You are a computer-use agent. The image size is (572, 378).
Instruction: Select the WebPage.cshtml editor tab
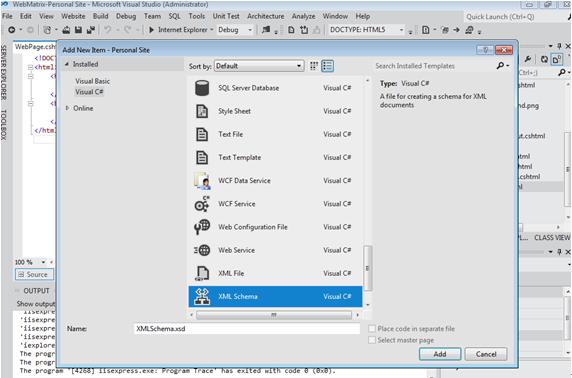click(x=35, y=47)
